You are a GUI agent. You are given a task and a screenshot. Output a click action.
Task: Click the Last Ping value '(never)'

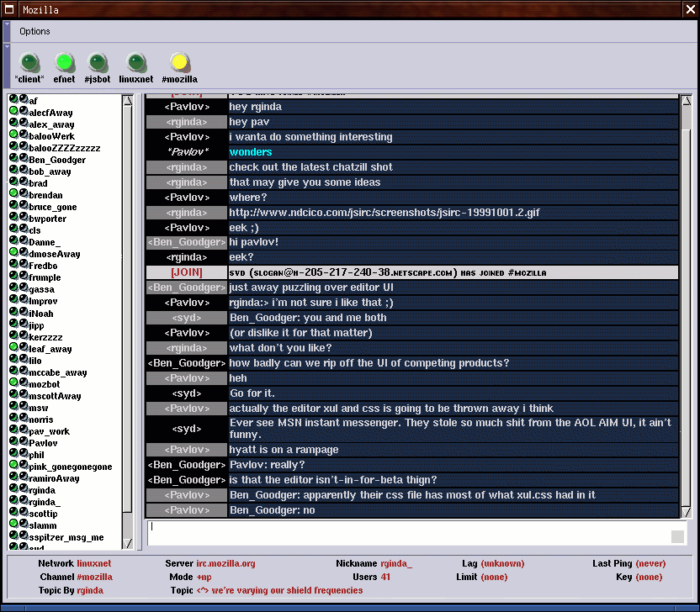pyautogui.click(x=651, y=563)
